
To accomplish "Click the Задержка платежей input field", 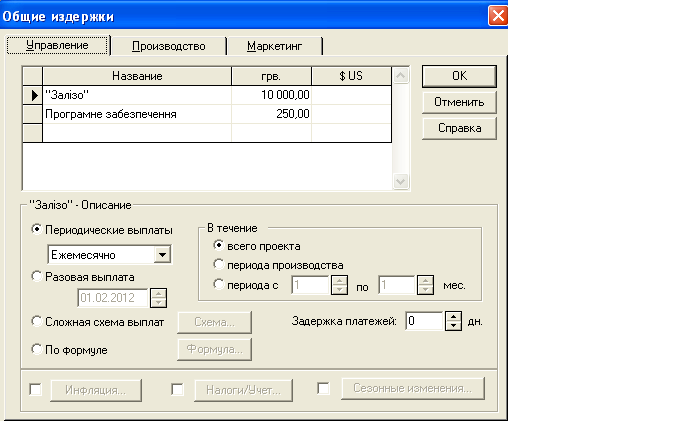I will tap(425, 321).
